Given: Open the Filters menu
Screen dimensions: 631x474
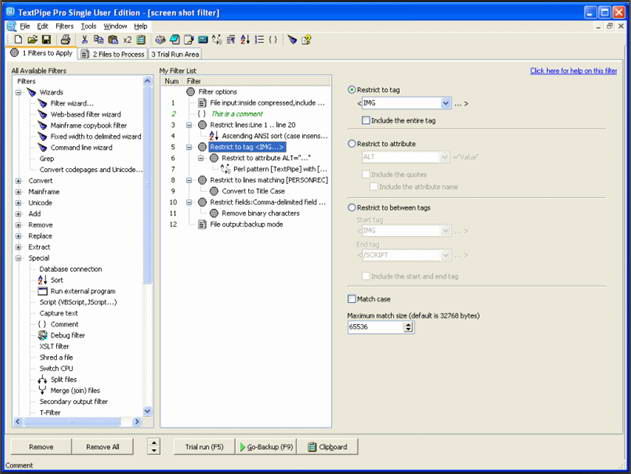Looking at the screenshot, I should tap(64, 26).
